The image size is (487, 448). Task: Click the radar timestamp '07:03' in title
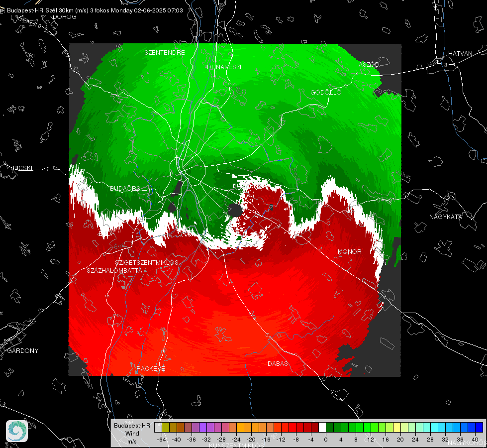(x=175, y=10)
